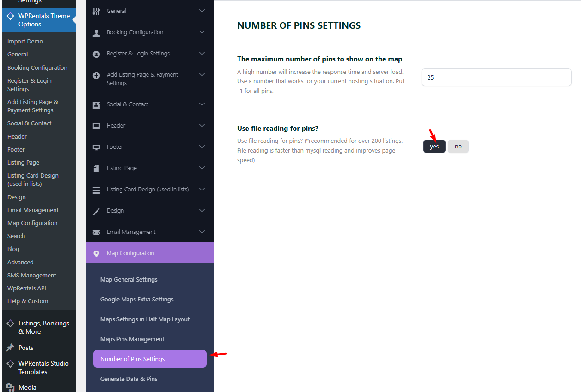Click the Map Configuration pin icon
This screenshot has width=581, height=392.
pos(96,253)
